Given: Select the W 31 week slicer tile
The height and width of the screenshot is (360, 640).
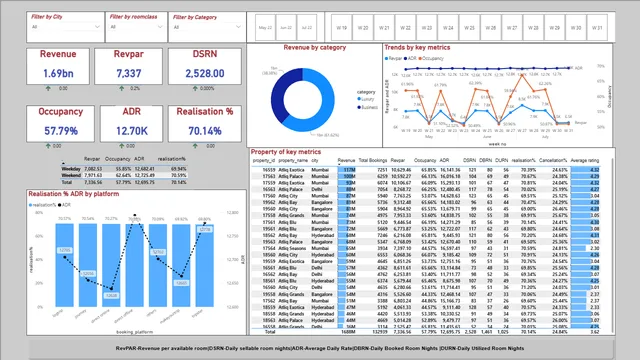Looking at the screenshot, I should [597, 28].
